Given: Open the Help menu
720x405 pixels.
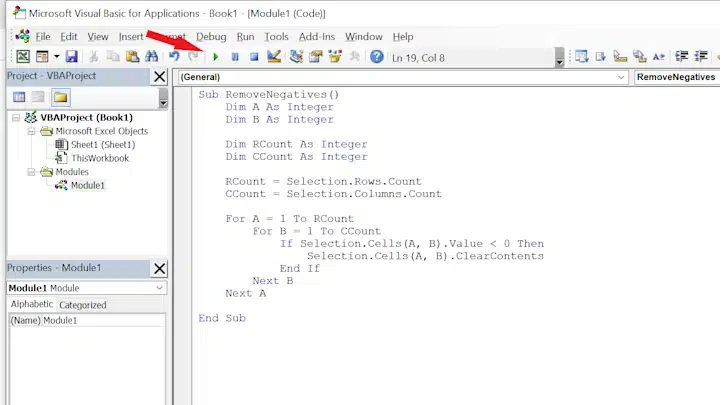Looking at the screenshot, I should pyautogui.click(x=403, y=37).
